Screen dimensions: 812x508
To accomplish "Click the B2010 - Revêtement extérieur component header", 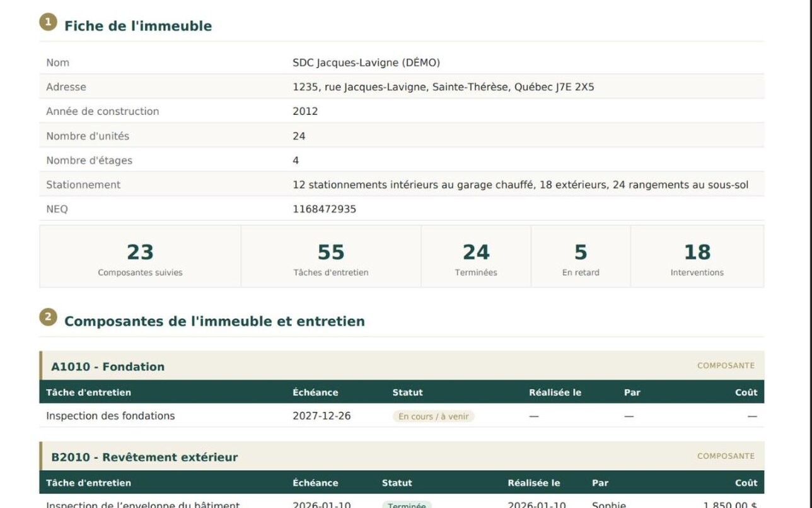I will 402,456.
